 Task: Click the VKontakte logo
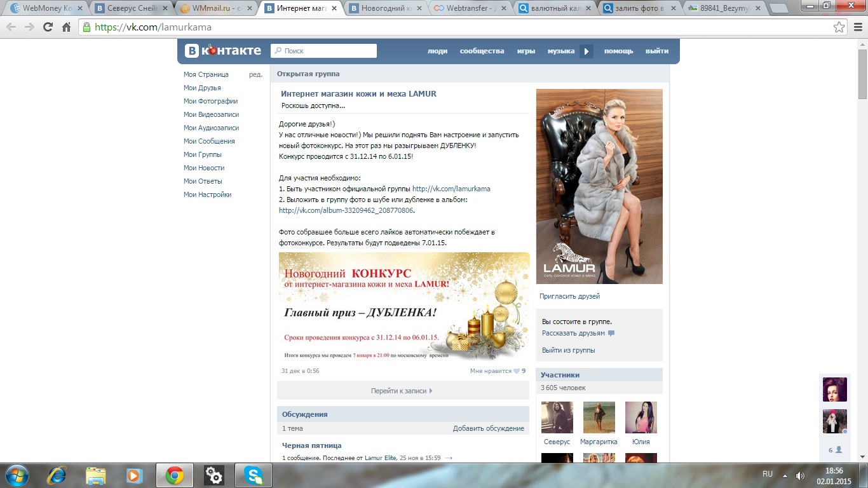point(223,51)
